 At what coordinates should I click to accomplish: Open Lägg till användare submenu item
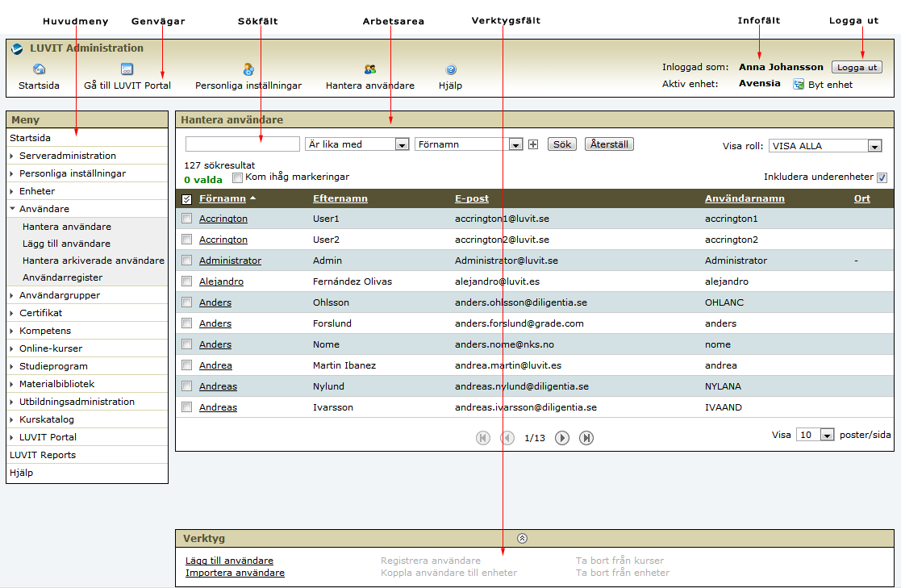click(66, 244)
